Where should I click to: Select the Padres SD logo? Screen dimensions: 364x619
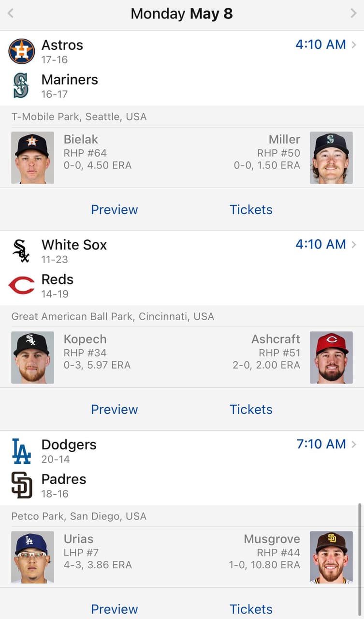coord(22,486)
